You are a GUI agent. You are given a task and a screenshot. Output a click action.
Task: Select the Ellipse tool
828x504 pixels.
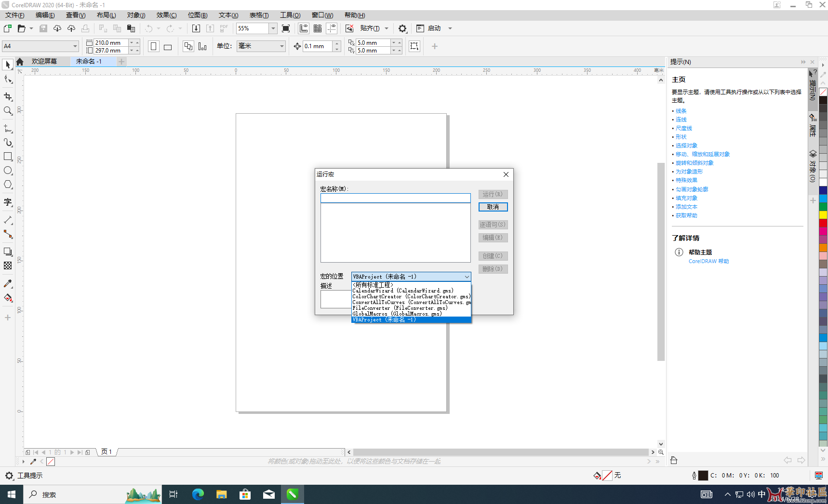click(x=8, y=171)
